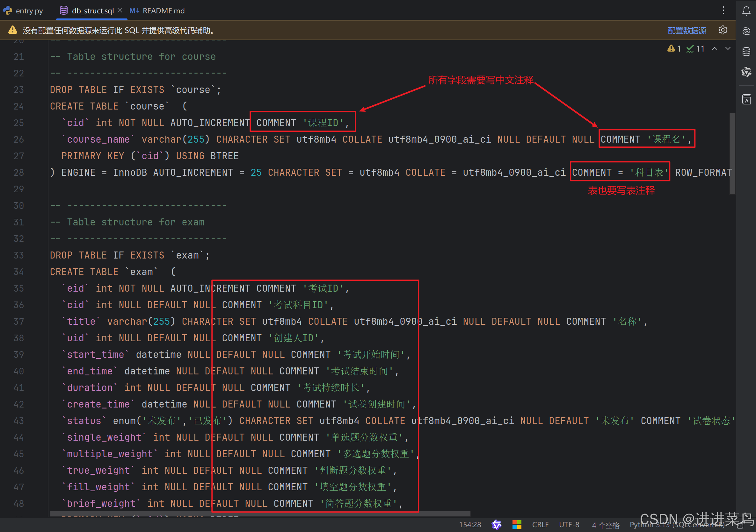This screenshot has height=532, width=756.
Task: Open the CRLF line separator selector
Action: [540, 524]
